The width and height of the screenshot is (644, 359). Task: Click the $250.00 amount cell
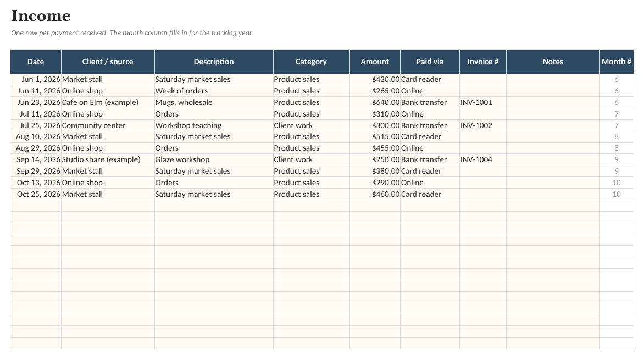tap(375, 159)
